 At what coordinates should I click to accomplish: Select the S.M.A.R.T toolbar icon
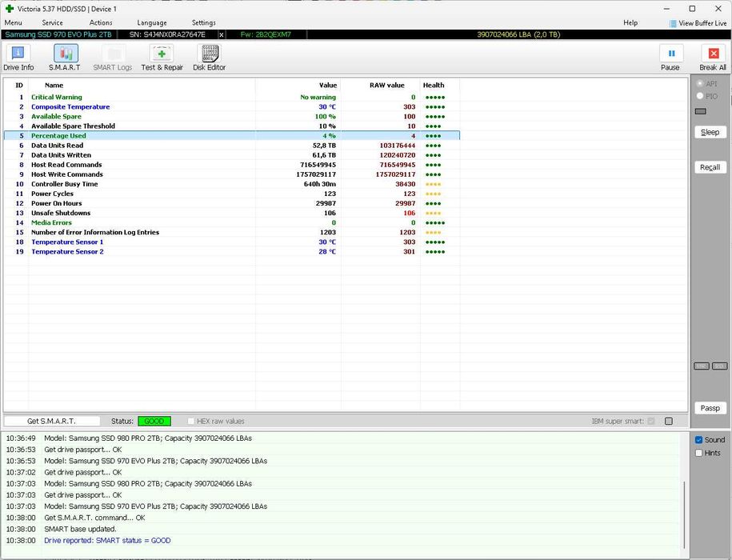(x=66, y=53)
